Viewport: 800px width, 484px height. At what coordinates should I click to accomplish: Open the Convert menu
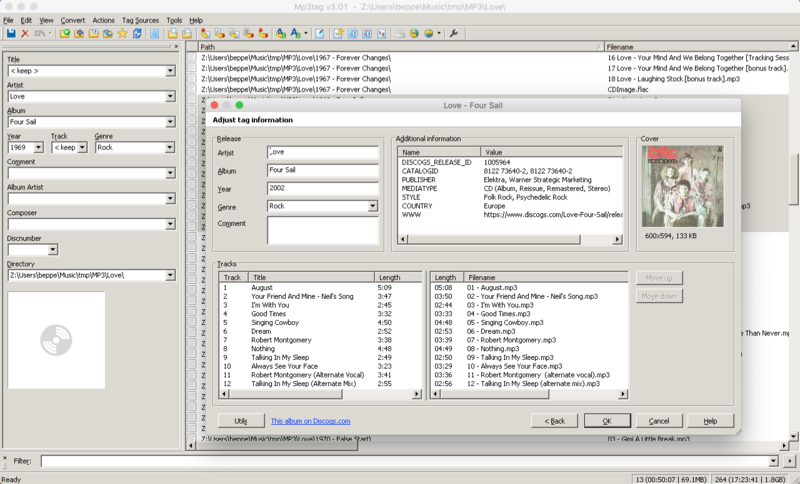(73, 20)
